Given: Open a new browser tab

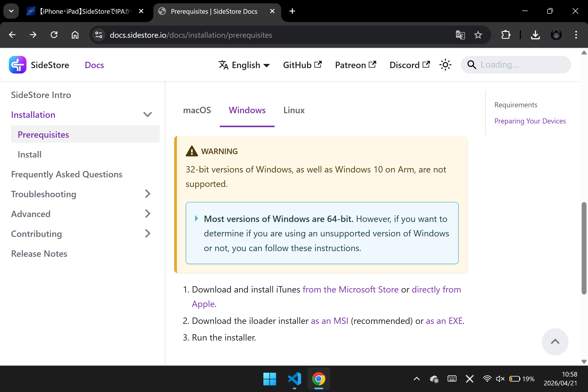Looking at the screenshot, I should 292,11.
